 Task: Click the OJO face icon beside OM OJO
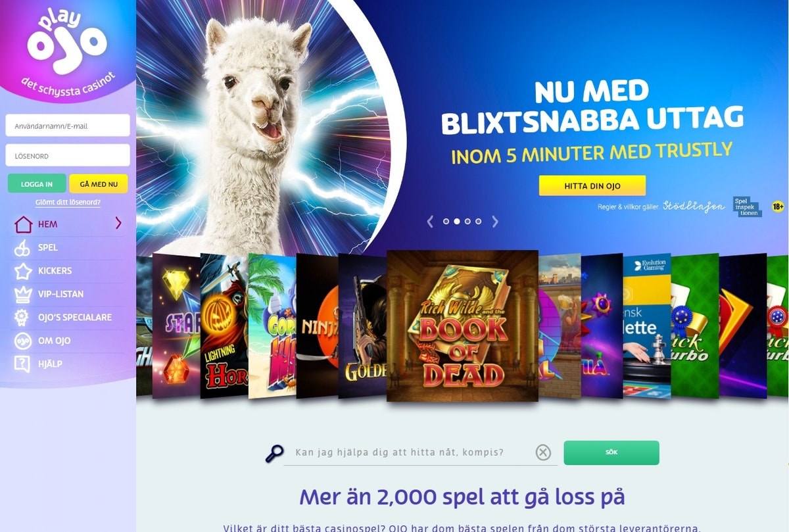click(23, 341)
